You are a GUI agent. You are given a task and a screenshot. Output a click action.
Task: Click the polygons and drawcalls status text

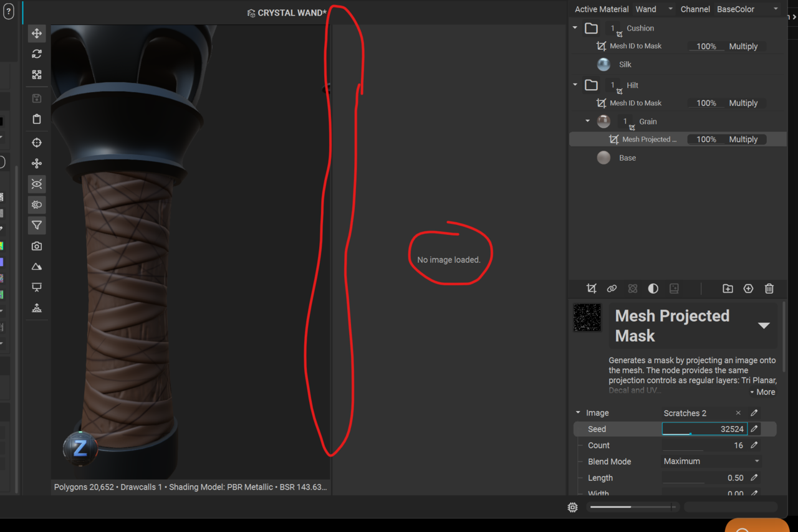(190, 487)
